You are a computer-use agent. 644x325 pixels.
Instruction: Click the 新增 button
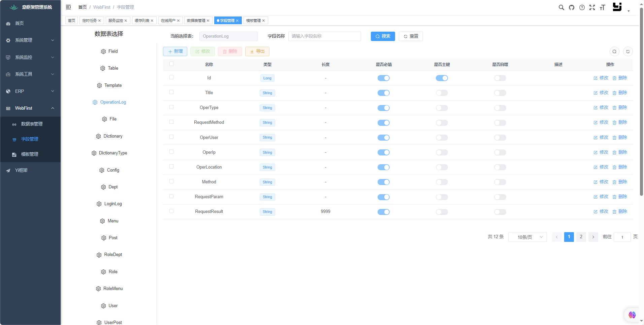pos(175,51)
